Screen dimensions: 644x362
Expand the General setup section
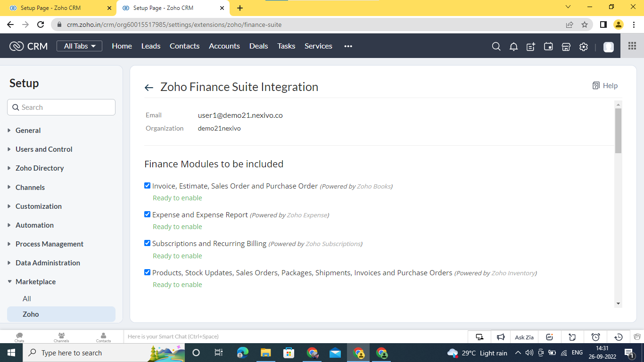click(x=28, y=130)
